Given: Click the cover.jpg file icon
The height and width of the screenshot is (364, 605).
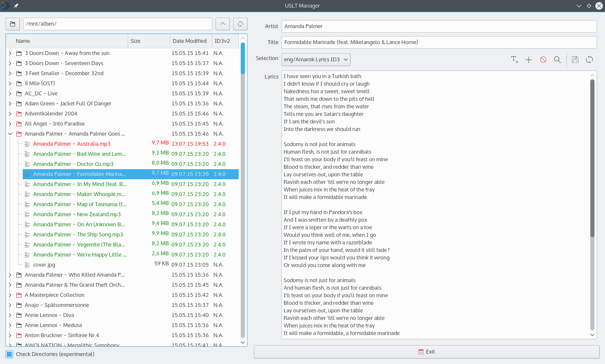Looking at the screenshot, I should pyautogui.click(x=27, y=265).
